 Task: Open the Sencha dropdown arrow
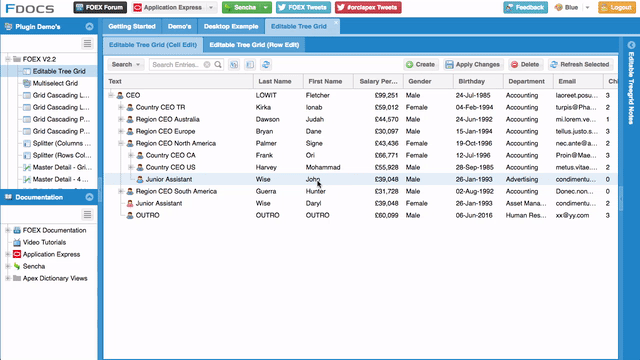click(x=266, y=7)
